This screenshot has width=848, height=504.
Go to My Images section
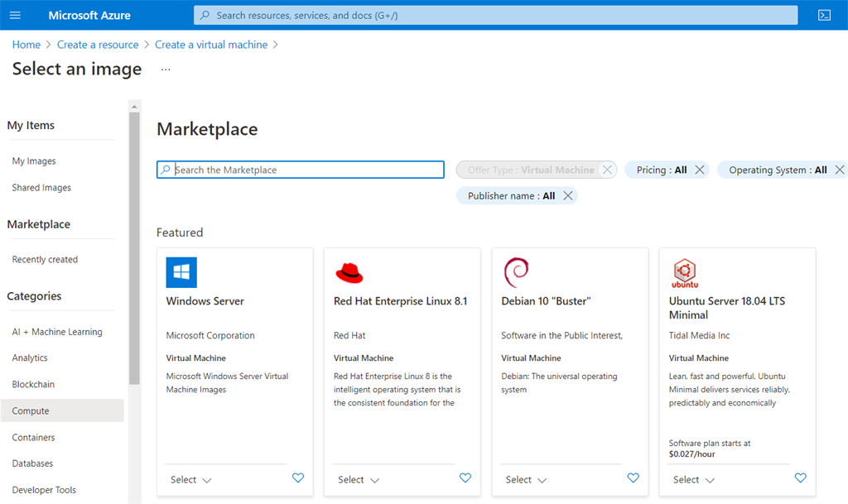[x=34, y=161]
